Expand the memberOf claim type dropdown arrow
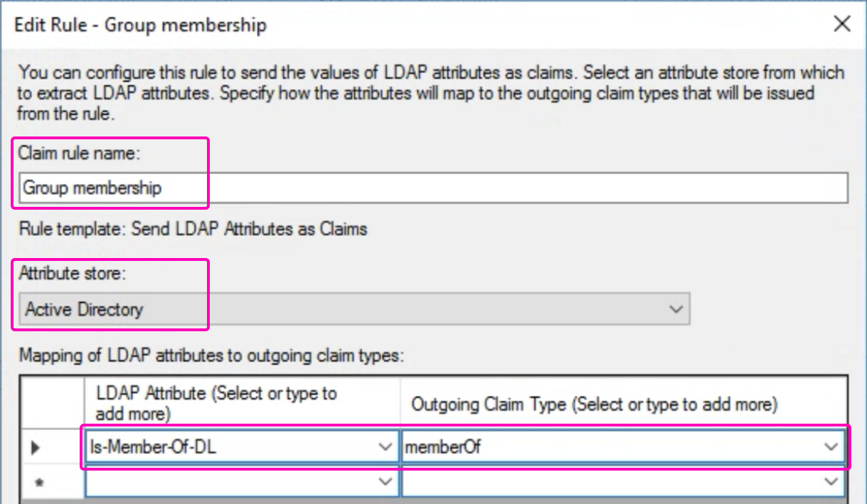This screenshot has width=867, height=504. (x=831, y=447)
